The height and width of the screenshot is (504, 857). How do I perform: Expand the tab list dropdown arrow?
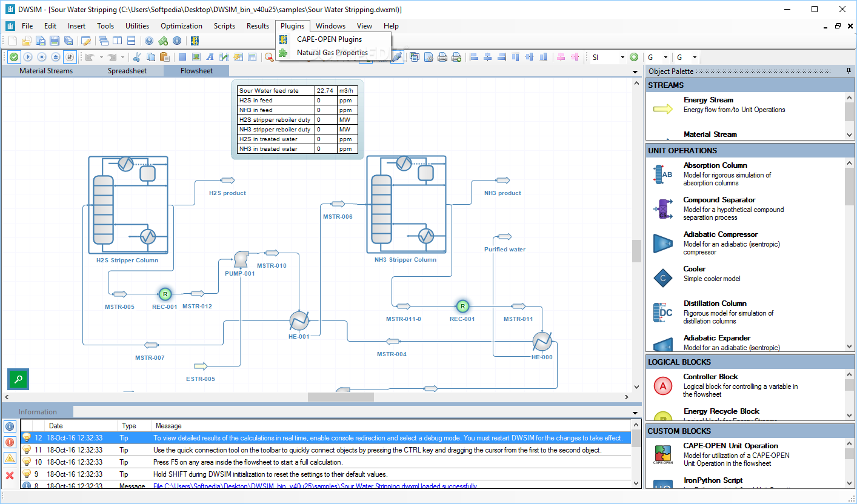click(x=635, y=71)
